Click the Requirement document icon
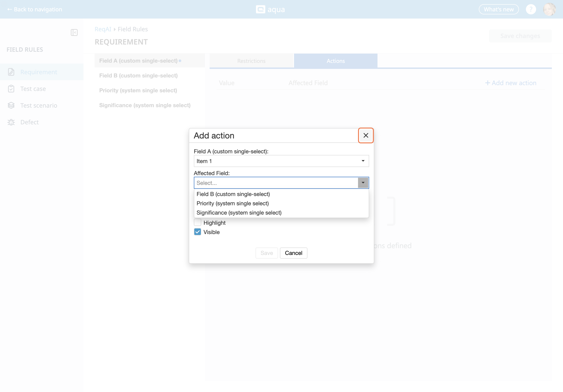The height and width of the screenshot is (392, 563). click(11, 72)
